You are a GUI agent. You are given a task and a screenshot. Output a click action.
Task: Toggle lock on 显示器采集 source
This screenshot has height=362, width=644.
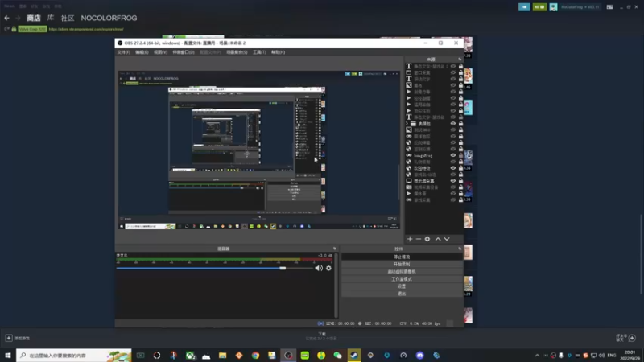[x=460, y=181]
